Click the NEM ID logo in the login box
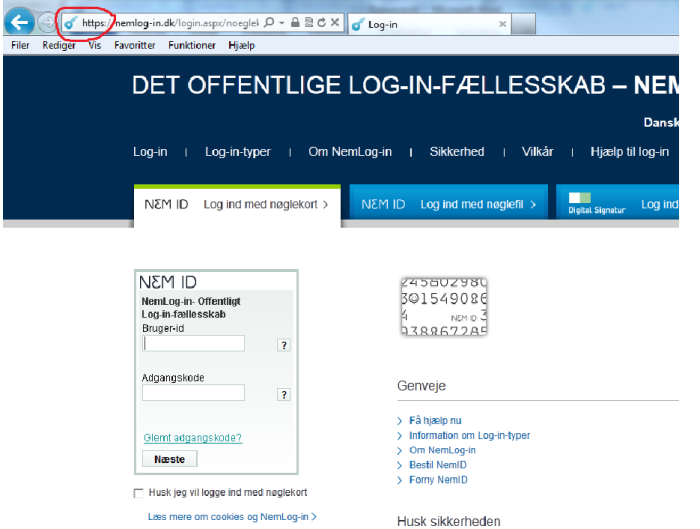Image resolution: width=700 pixels, height=529 pixels. [168, 282]
